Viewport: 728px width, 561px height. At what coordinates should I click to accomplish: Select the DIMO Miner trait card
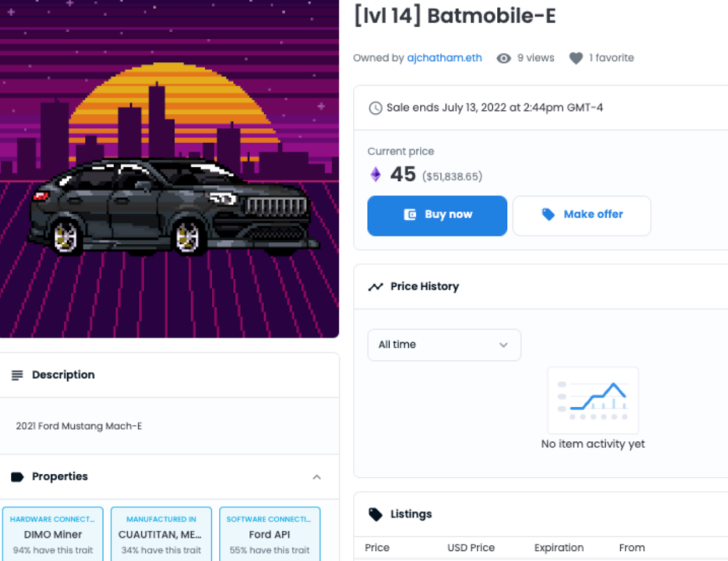tap(53, 534)
